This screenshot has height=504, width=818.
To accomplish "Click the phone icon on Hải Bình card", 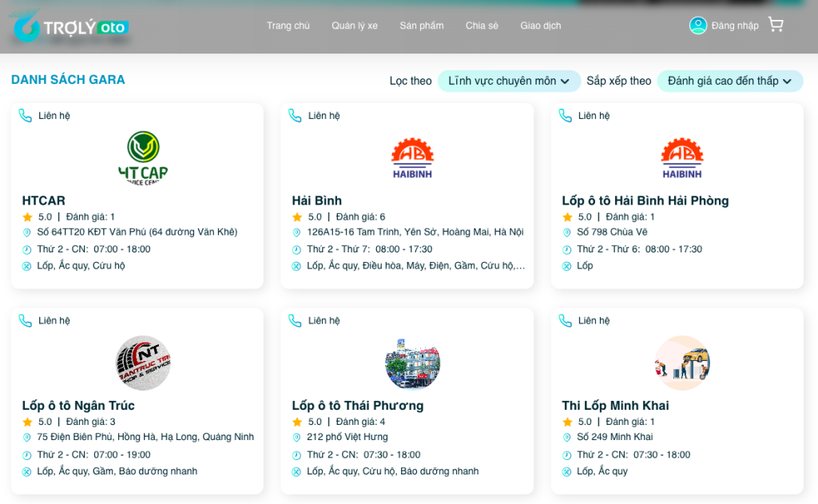I will [x=296, y=115].
